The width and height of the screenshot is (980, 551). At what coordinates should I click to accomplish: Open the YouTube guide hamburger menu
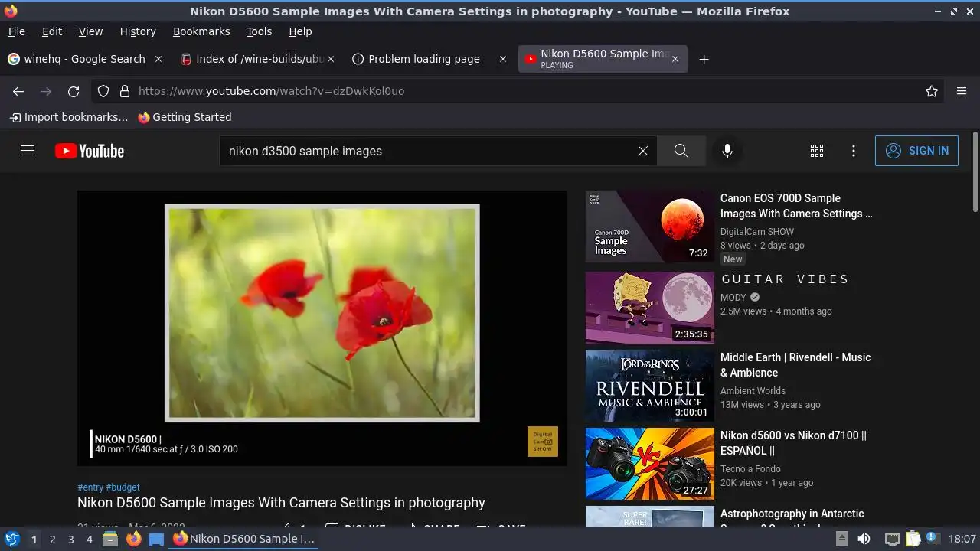[x=28, y=151]
